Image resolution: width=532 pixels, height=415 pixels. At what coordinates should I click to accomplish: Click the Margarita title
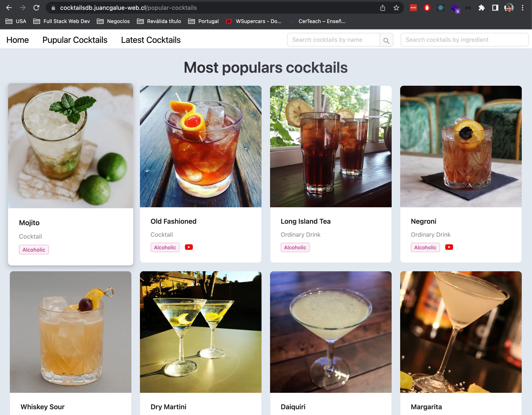[x=426, y=407]
